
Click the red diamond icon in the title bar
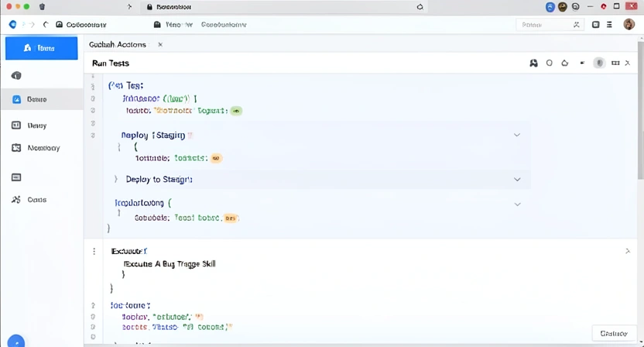pyautogui.click(x=603, y=6)
